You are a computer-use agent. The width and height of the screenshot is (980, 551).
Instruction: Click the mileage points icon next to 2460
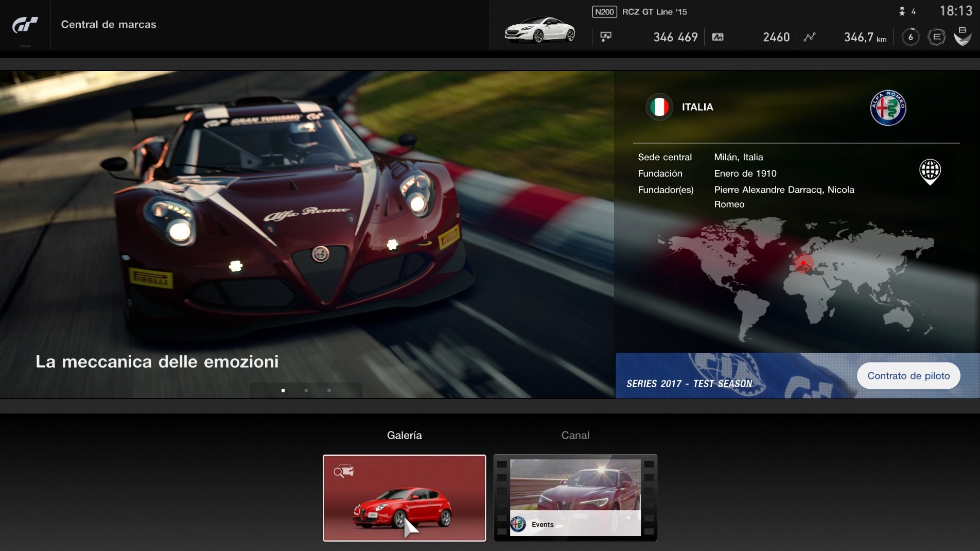point(719,37)
